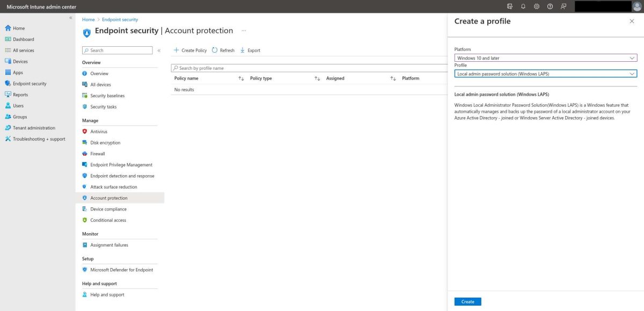Close the Create a profile panel

[x=631, y=21]
